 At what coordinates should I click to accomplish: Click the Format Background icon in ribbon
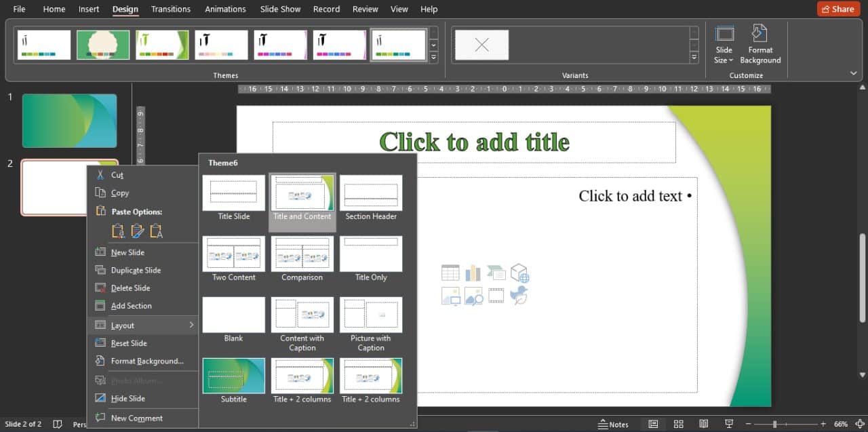click(x=760, y=34)
